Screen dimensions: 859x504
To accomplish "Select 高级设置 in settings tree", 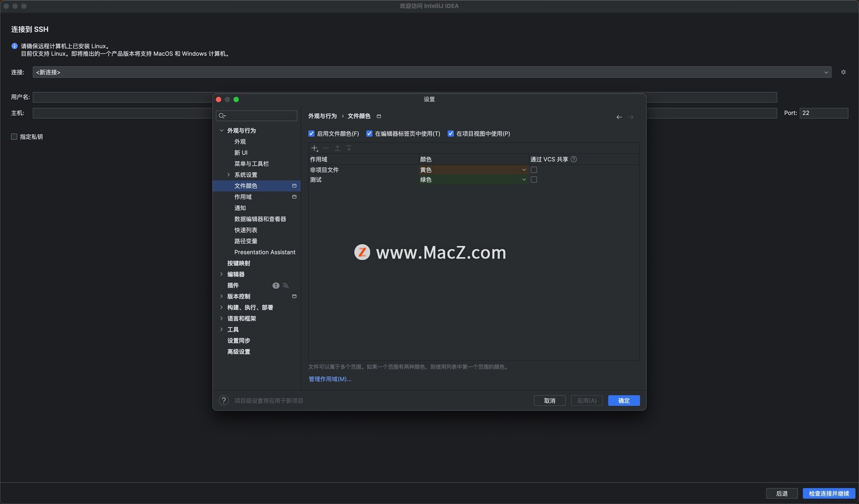I will tap(238, 352).
